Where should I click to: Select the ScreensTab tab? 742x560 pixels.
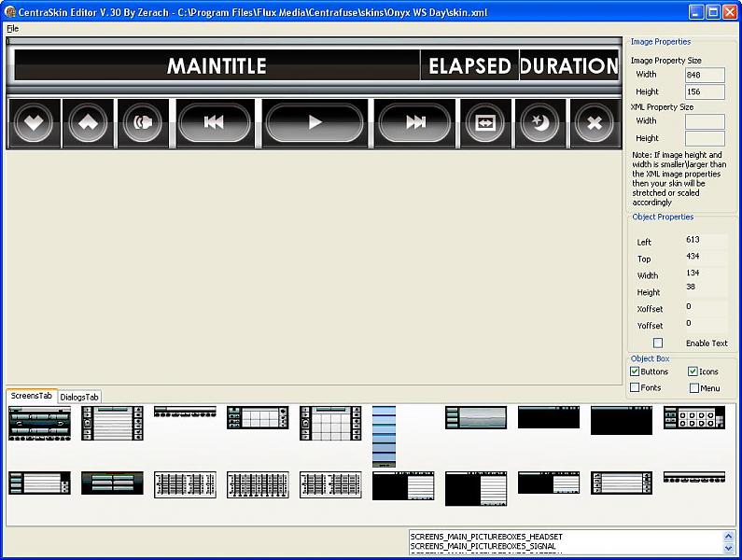pyautogui.click(x=32, y=396)
